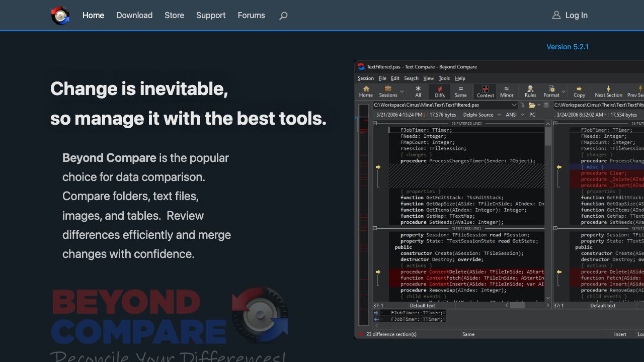The height and width of the screenshot is (362, 644).
Task: Open the File menu
Action: tap(382, 78)
